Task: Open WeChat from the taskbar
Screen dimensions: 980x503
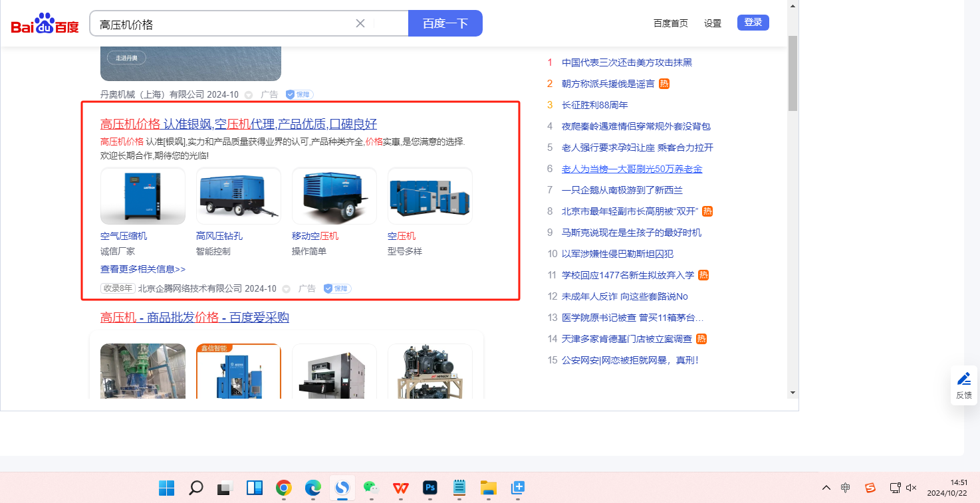Action: click(371, 488)
